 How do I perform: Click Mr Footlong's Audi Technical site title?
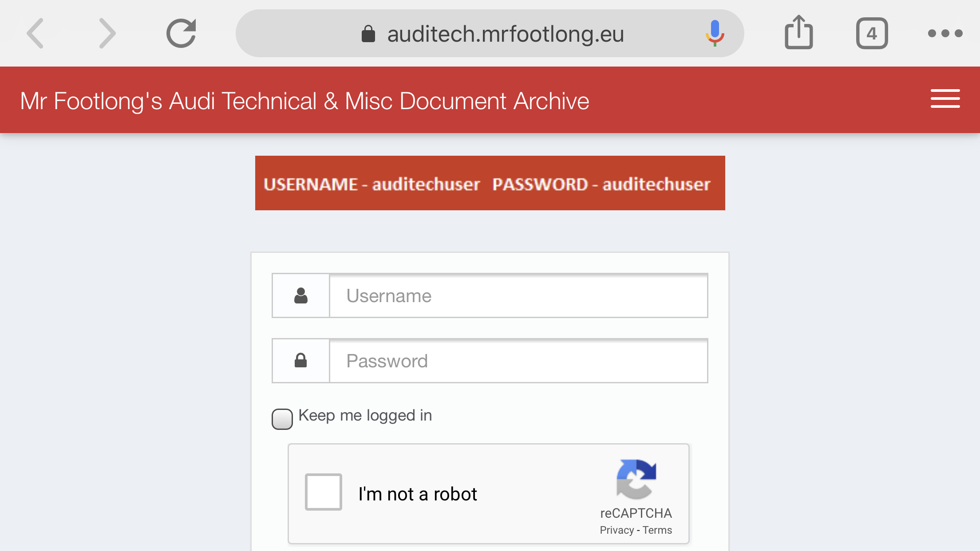304,101
